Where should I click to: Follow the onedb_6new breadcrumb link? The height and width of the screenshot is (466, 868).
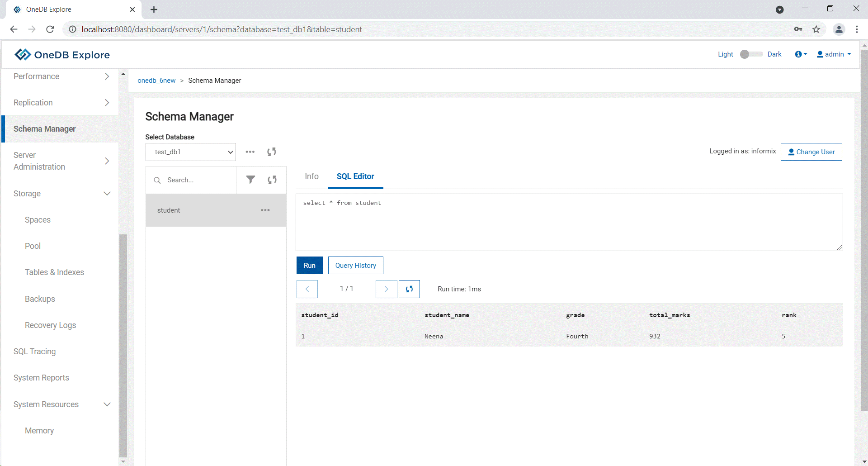(156, 81)
